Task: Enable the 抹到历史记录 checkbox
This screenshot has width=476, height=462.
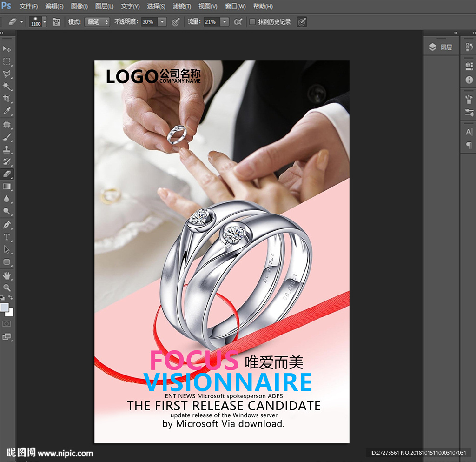Action: [252, 22]
